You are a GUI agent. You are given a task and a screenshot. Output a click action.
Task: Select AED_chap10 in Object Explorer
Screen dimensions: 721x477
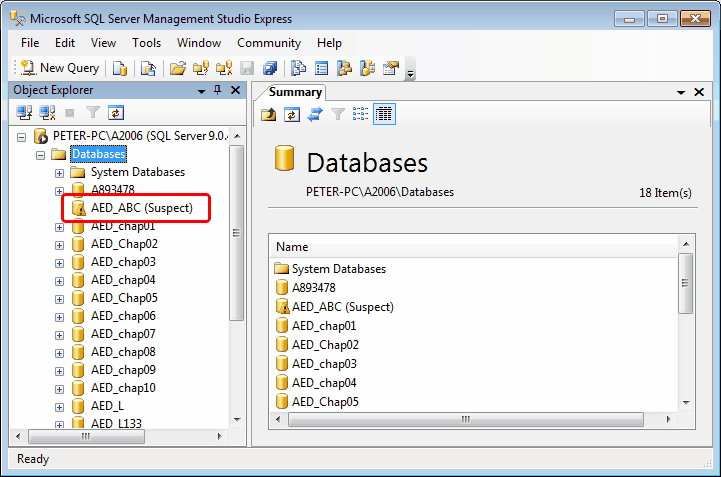123,388
